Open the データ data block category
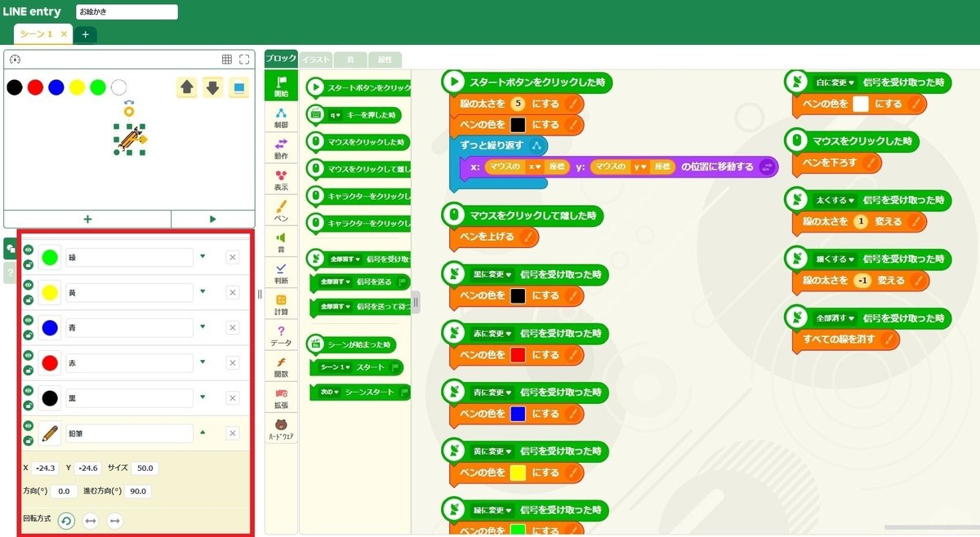Viewport: 980px width, 537px height. 281,336
